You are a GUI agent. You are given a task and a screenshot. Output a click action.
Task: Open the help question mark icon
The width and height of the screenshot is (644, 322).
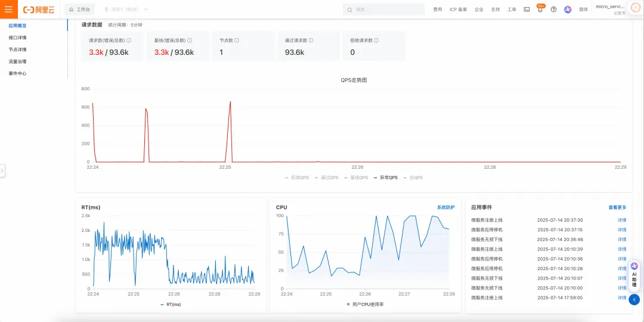click(553, 10)
